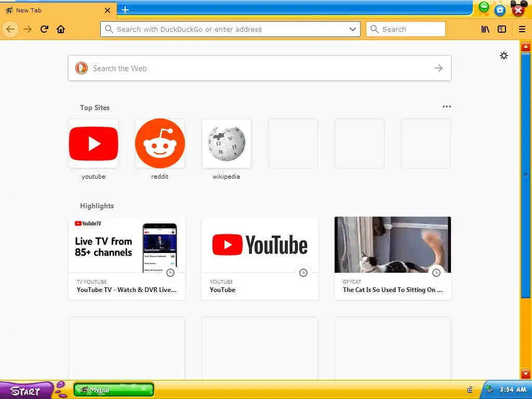The image size is (532, 399).
Task: Click the scrollbar up arrow
Action: coord(526,46)
